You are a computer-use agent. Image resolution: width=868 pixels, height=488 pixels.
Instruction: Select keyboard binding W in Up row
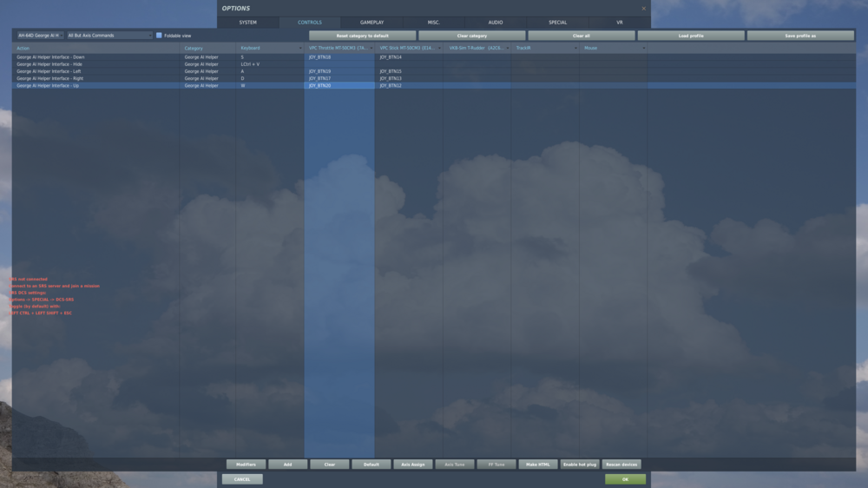point(270,86)
